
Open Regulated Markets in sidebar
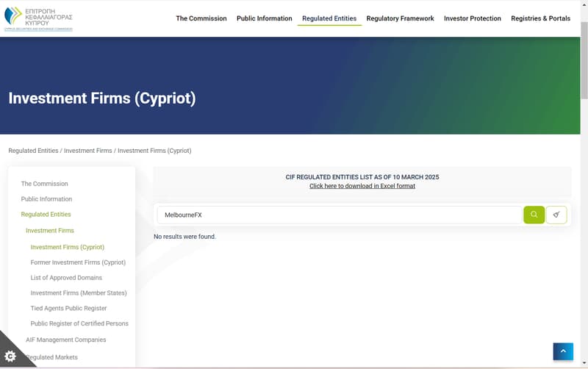pyautogui.click(x=52, y=357)
